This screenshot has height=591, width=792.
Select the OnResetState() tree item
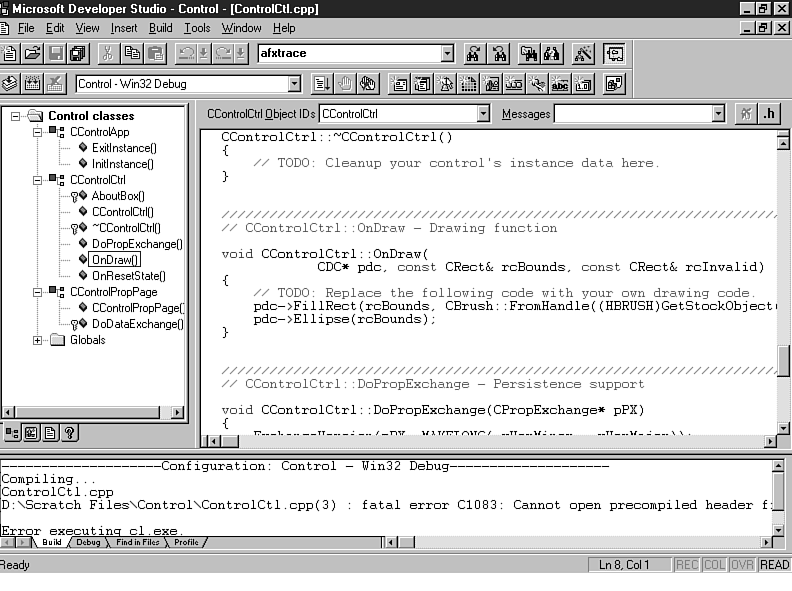point(129,276)
